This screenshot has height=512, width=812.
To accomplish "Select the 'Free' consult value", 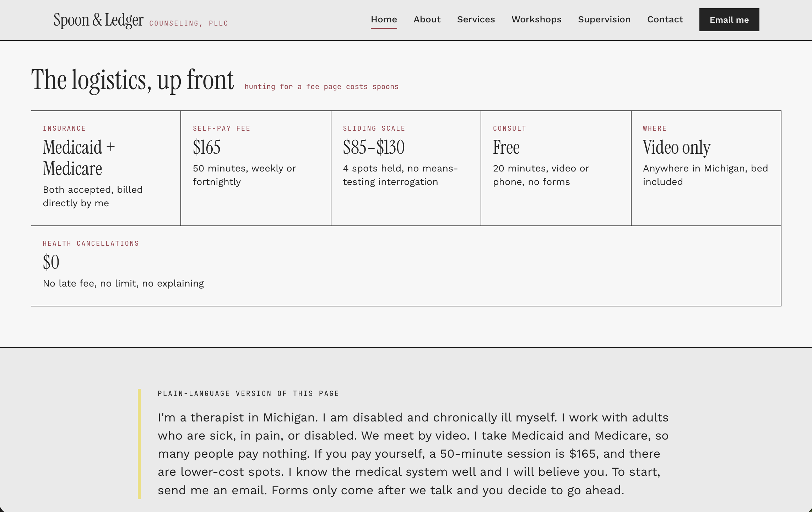I will coord(506,147).
